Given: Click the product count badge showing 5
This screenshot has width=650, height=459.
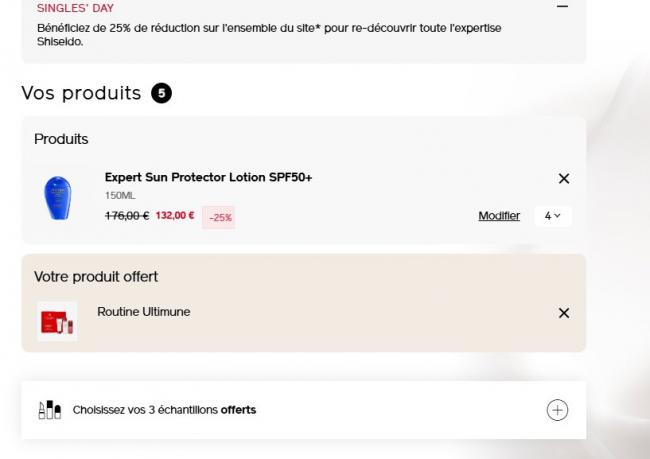Looking at the screenshot, I should pos(161,93).
